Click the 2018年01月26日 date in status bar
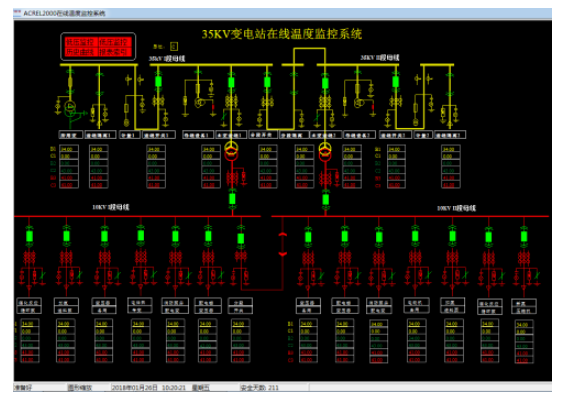The height and width of the screenshot is (403, 565). (135, 388)
